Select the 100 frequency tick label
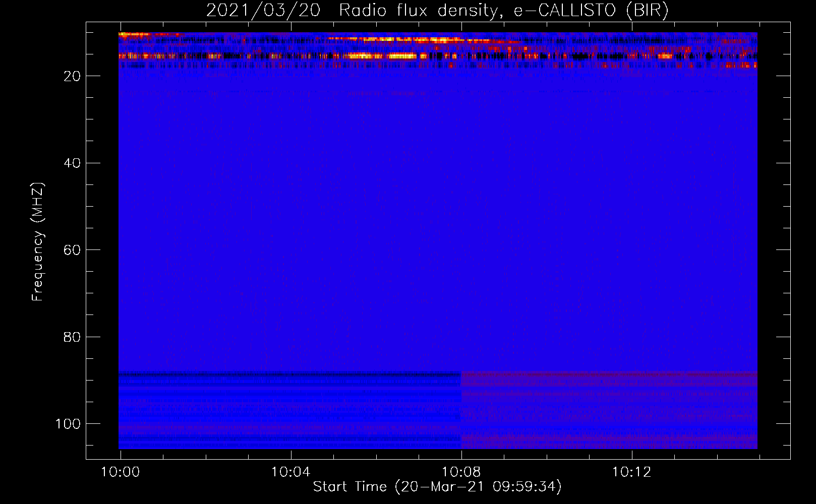This screenshot has width=816, height=504. (68, 423)
